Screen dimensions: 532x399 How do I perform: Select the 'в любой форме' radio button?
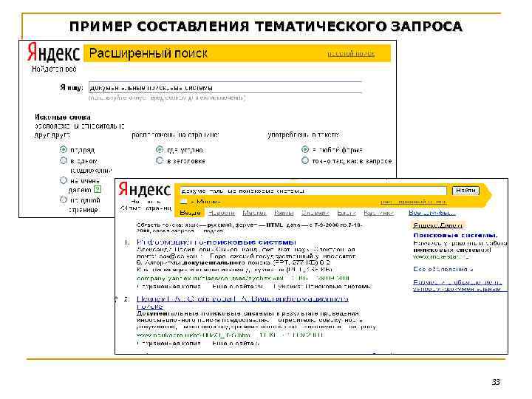click(305, 149)
